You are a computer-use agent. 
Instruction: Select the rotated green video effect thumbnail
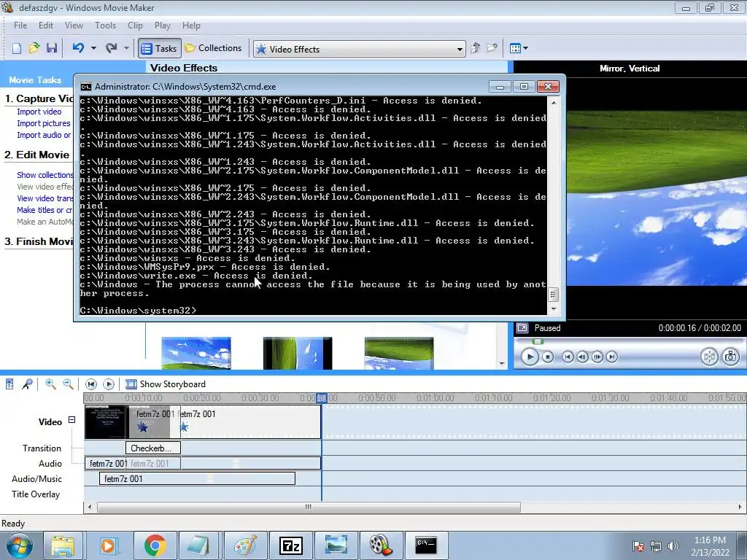click(x=298, y=353)
